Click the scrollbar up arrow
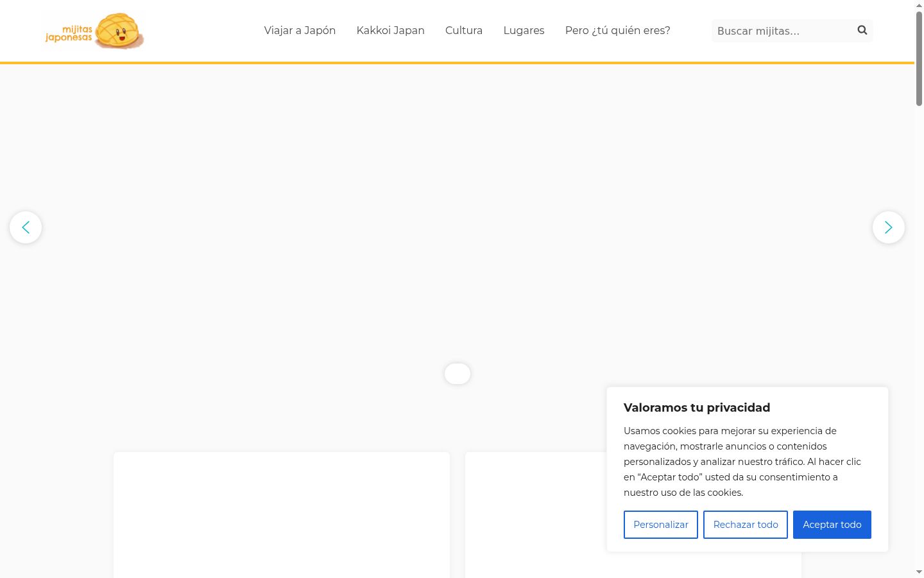This screenshot has width=924, height=578. 919,4
